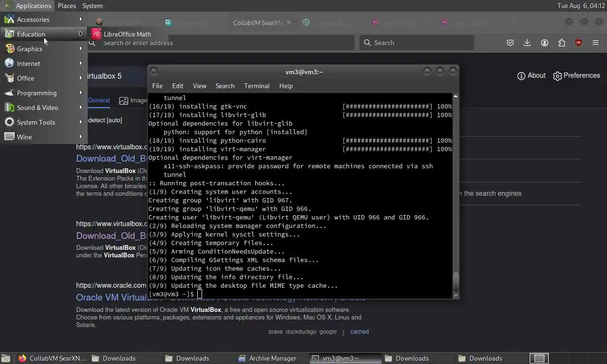Expand the Education submenu arrow

pyautogui.click(x=81, y=34)
